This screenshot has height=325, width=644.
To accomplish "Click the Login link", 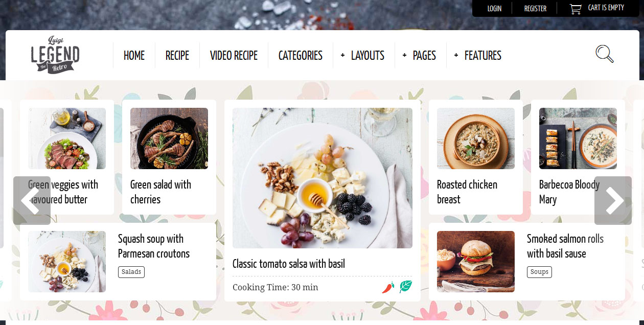I will (x=494, y=9).
